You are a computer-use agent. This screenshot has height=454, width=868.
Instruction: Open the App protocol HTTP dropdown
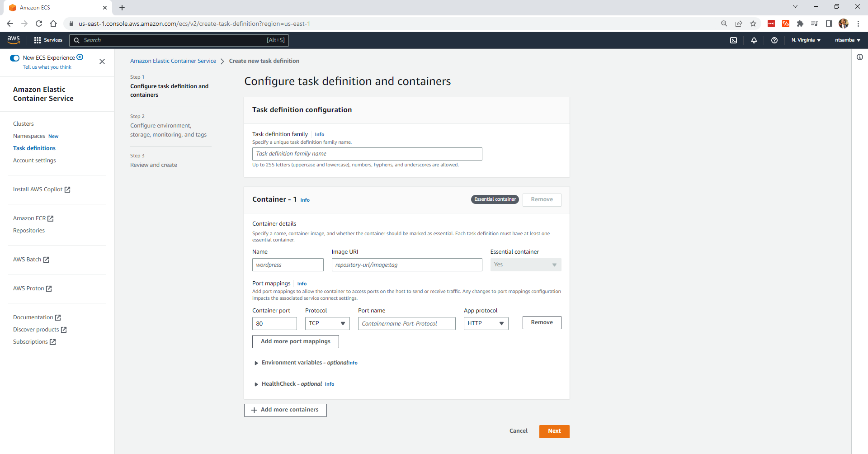pyautogui.click(x=486, y=323)
